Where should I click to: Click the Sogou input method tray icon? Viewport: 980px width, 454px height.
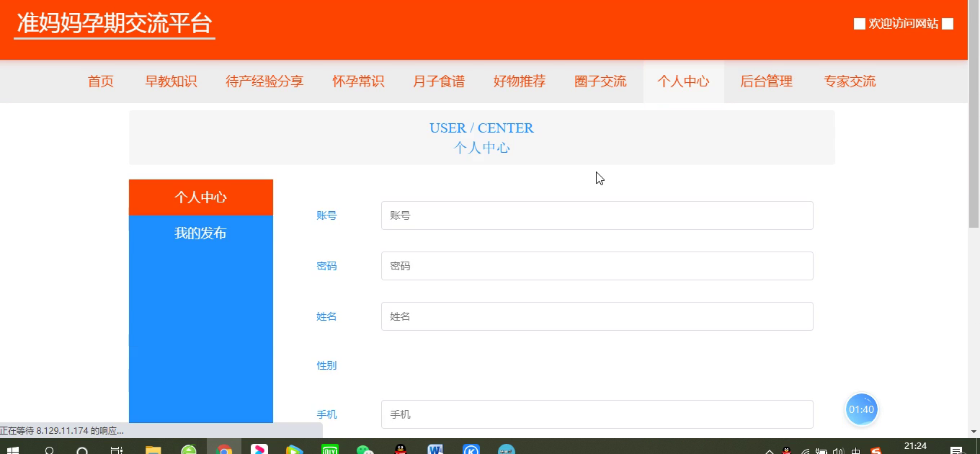pyautogui.click(x=876, y=450)
